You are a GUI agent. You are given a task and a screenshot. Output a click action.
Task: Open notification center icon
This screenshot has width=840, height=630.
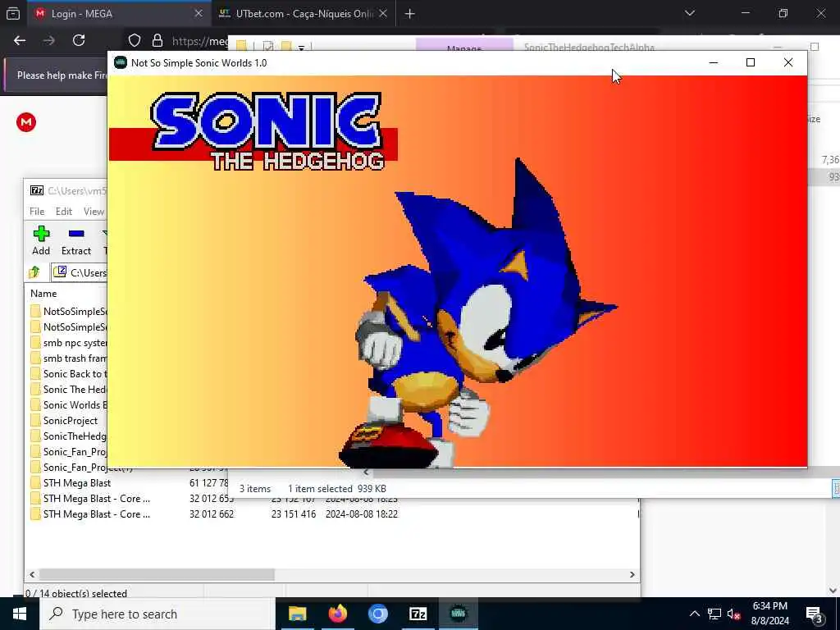coord(815,614)
